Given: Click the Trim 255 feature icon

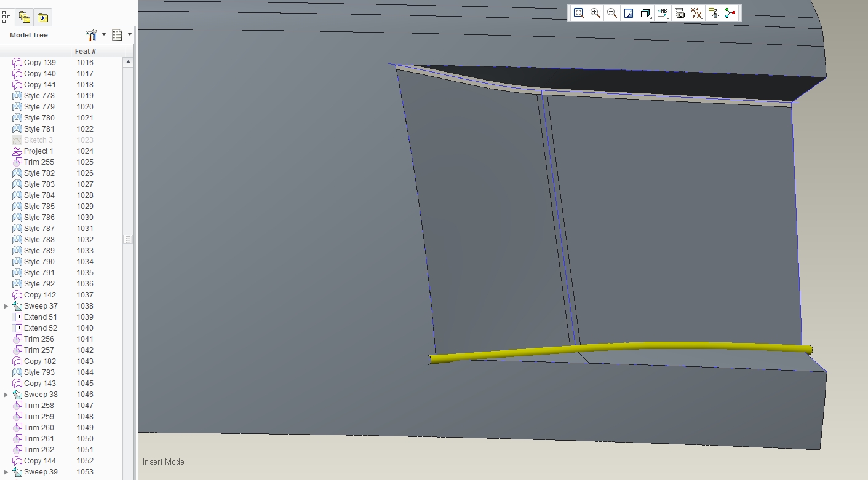Looking at the screenshot, I should pyautogui.click(x=17, y=162).
